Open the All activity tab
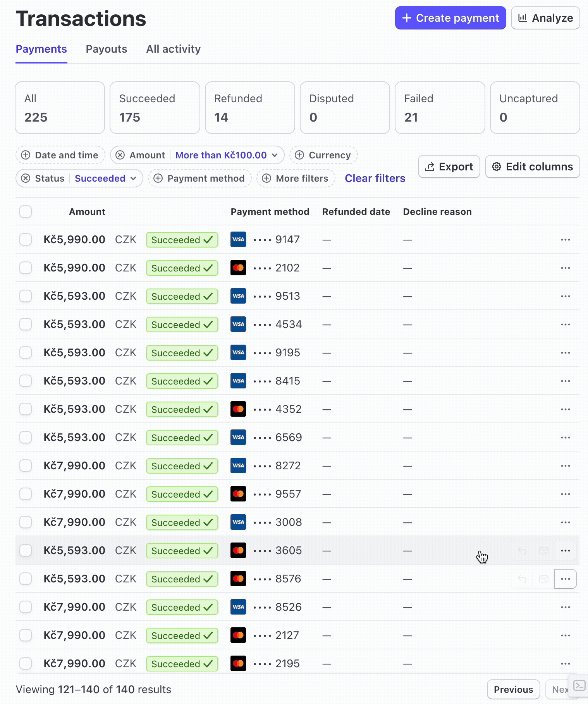The height and width of the screenshot is (704, 588). click(174, 49)
